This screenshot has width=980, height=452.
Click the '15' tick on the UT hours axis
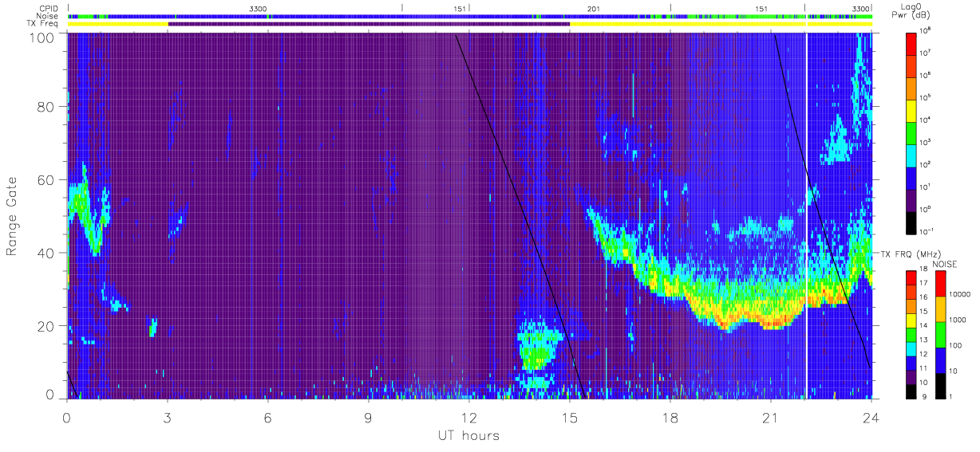pos(570,417)
